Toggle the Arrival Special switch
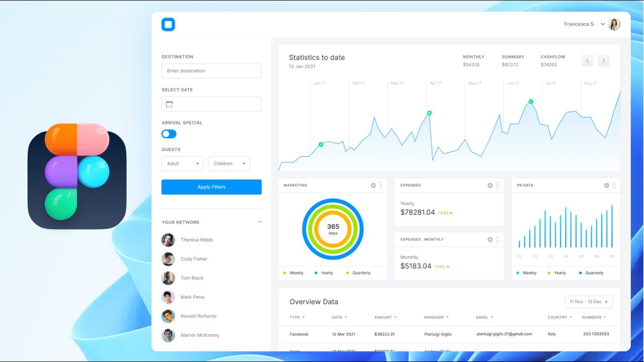644x362 pixels. click(169, 134)
